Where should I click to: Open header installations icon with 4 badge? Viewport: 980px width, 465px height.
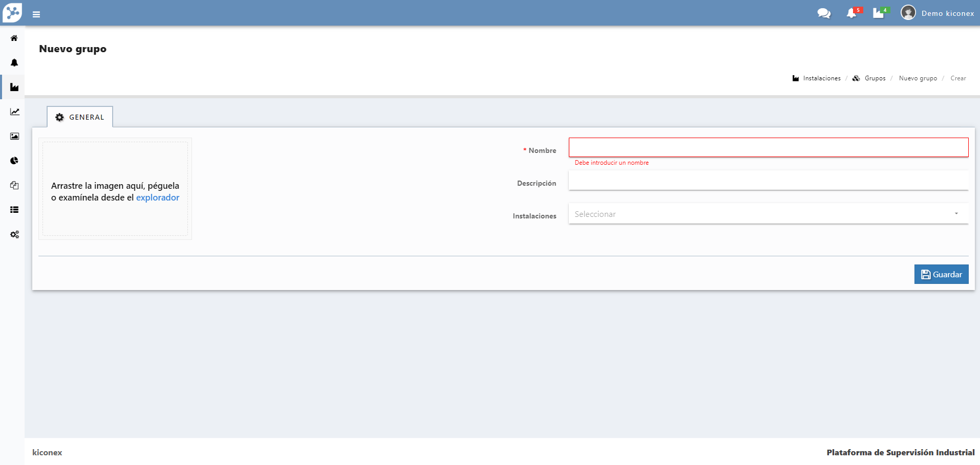[x=879, y=13]
